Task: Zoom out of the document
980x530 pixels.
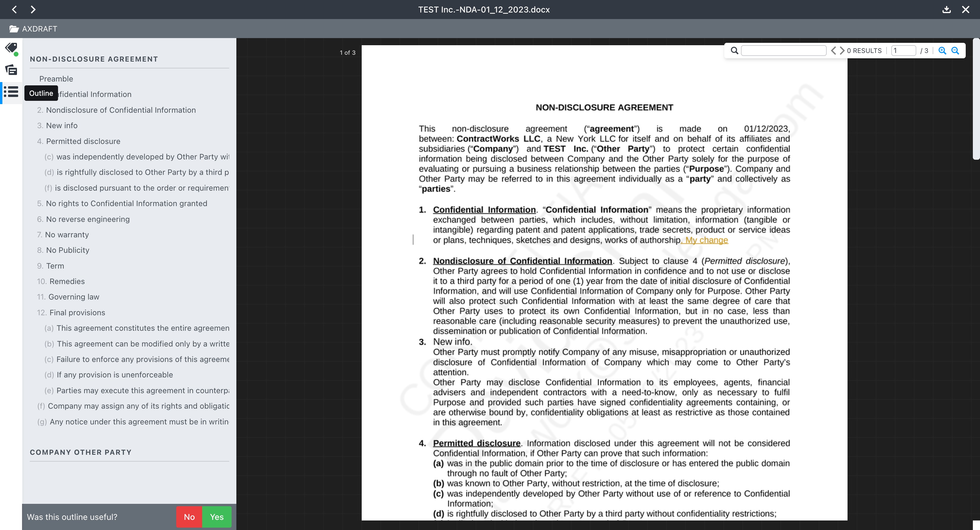Action: [x=955, y=51]
